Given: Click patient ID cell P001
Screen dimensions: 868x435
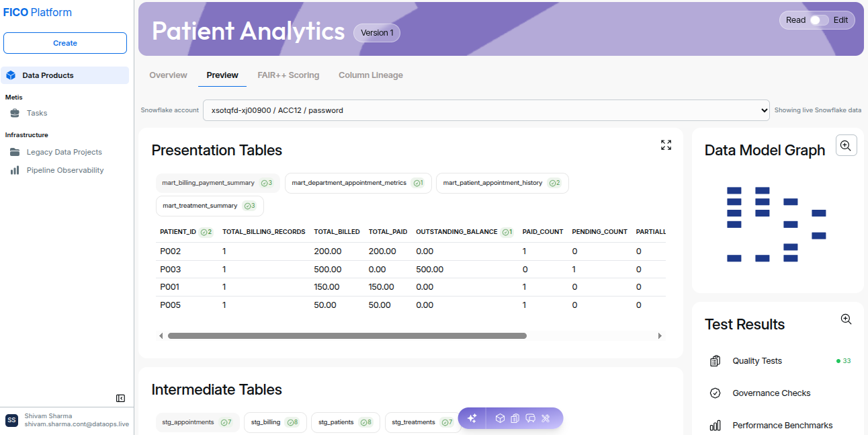Looking at the screenshot, I should (x=170, y=287).
